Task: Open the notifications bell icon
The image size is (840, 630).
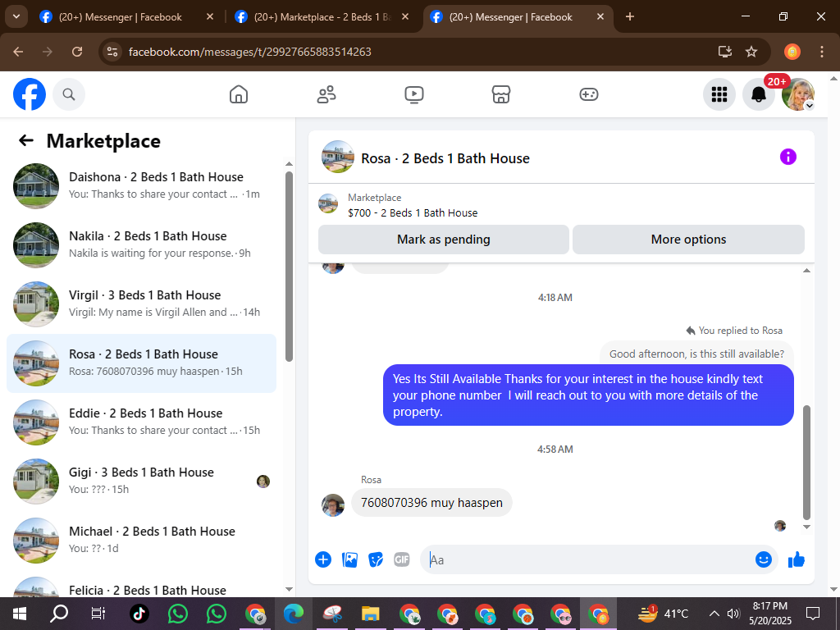Action: point(758,94)
